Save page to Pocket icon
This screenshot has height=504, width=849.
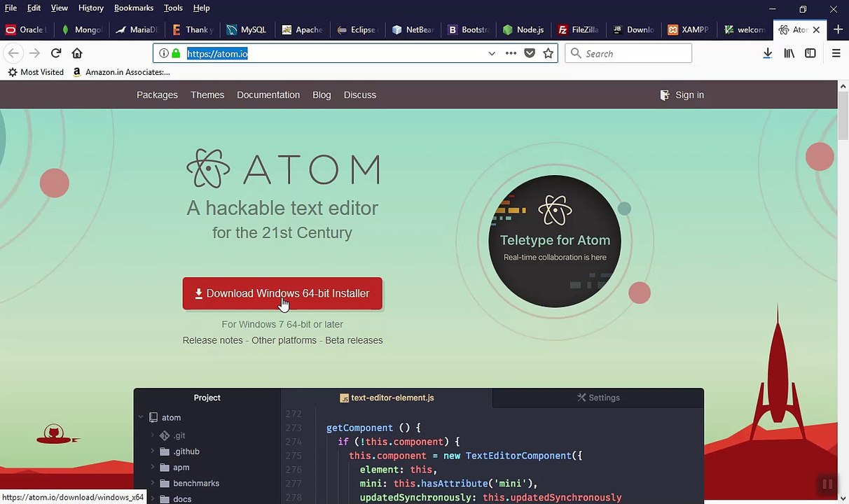pyautogui.click(x=530, y=53)
